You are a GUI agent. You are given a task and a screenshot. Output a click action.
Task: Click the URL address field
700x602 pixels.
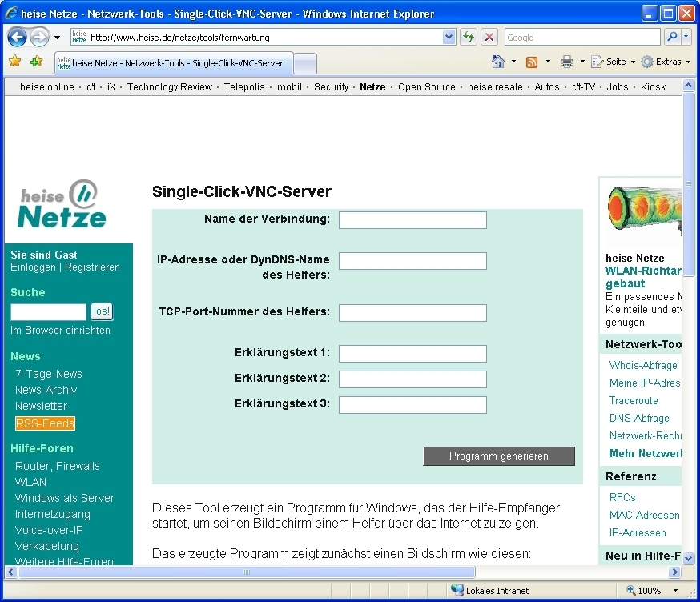tap(264, 38)
